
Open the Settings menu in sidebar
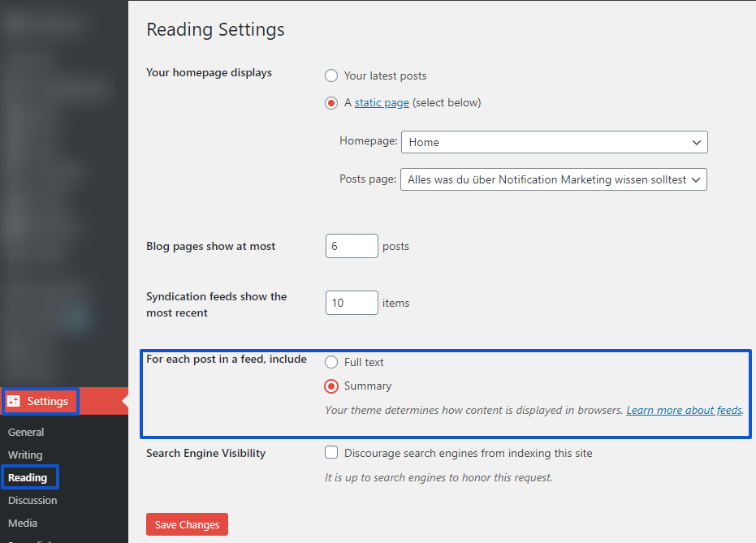(64, 401)
